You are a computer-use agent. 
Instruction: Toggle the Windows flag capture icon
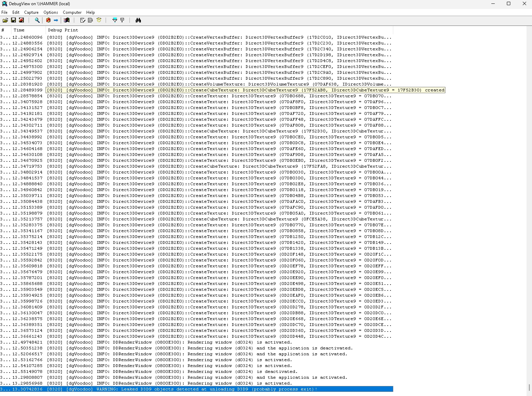click(67, 20)
